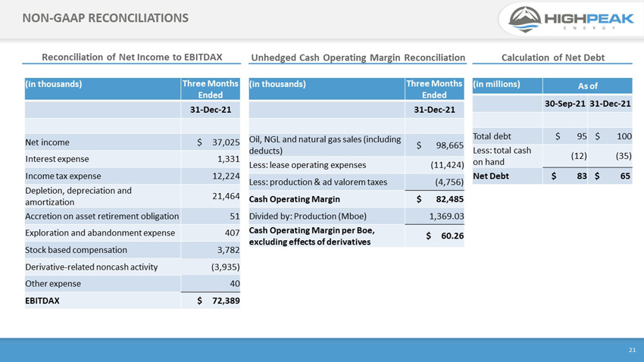Select the Income tax expense amount 12,224
The height and width of the screenshot is (362, 644).
(x=226, y=176)
